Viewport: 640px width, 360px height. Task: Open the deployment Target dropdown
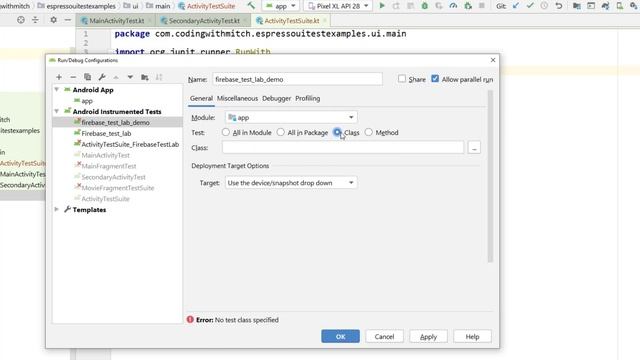click(x=291, y=183)
